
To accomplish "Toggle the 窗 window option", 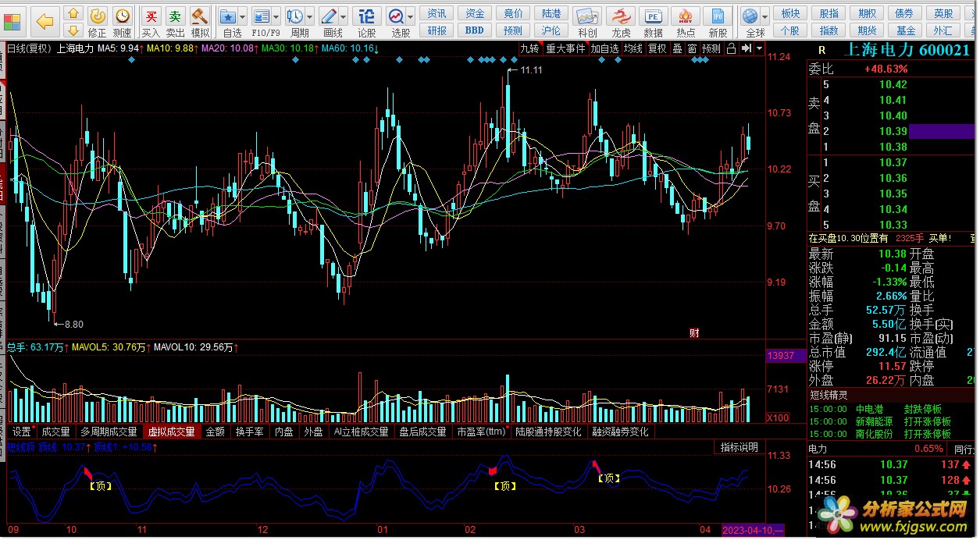I will pos(692,48).
